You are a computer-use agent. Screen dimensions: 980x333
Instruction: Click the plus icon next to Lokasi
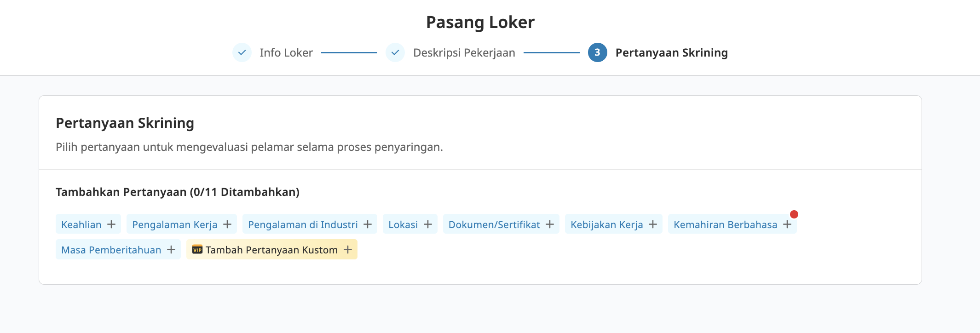click(428, 224)
